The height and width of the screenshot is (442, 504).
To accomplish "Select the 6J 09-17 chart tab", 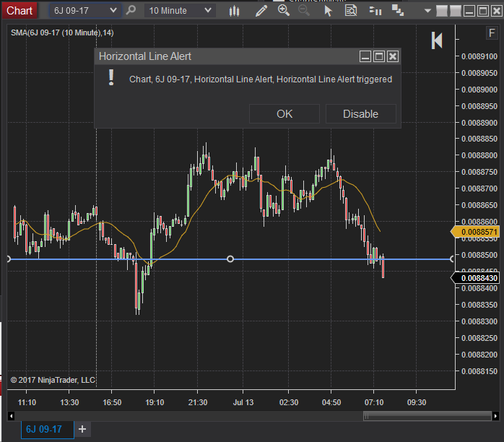I will (44, 429).
